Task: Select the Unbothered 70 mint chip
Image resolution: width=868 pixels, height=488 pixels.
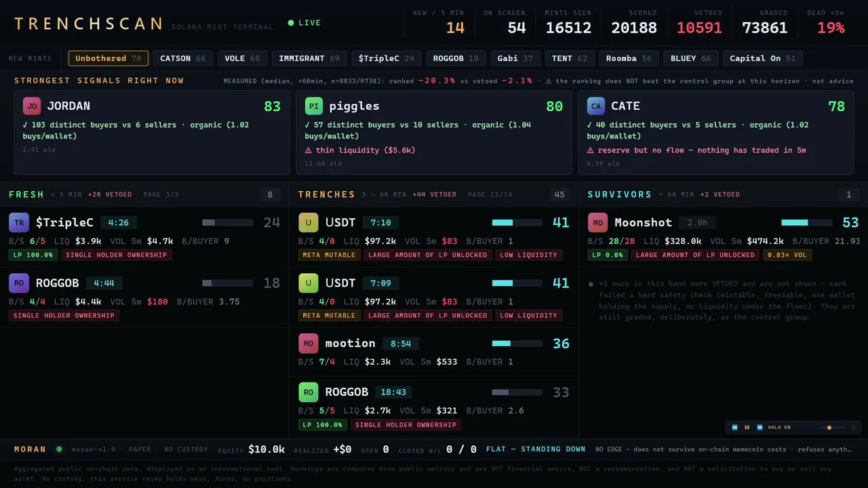Action: pos(108,58)
